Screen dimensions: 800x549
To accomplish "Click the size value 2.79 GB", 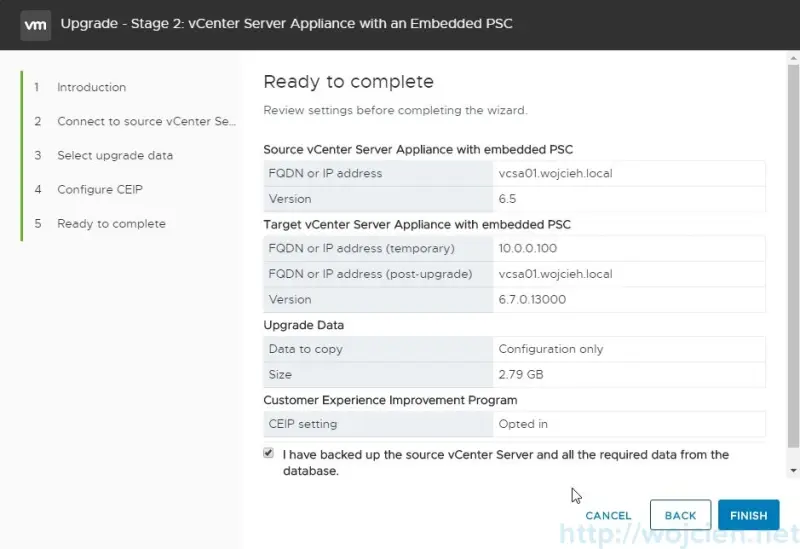I will click(x=521, y=375).
